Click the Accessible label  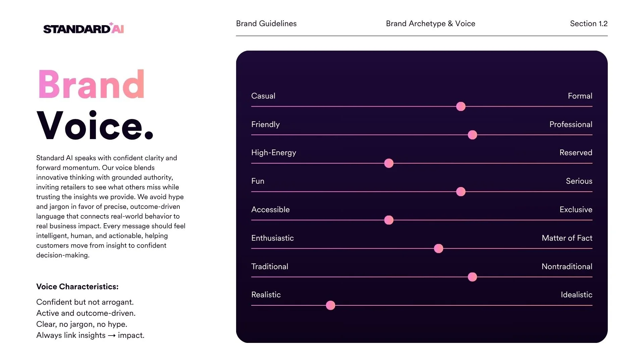tap(270, 209)
